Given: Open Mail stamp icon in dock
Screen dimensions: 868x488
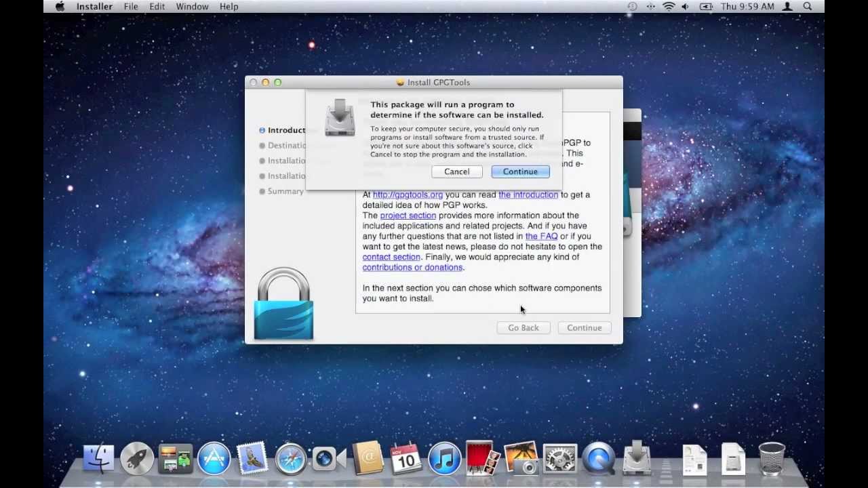Looking at the screenshot, I should coord(253,459).
